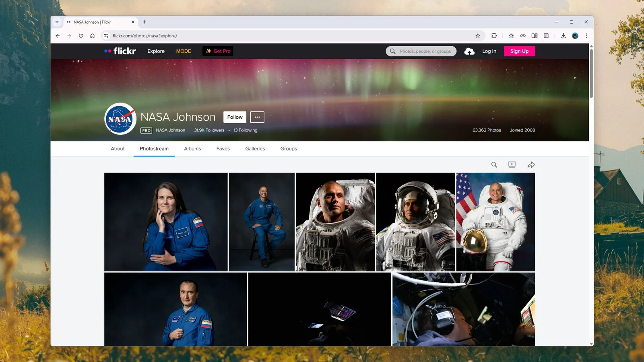Click the search magnifier in the Flickr search box
The height and width of the screenshot is (362, 644).
tap(393, 51)
